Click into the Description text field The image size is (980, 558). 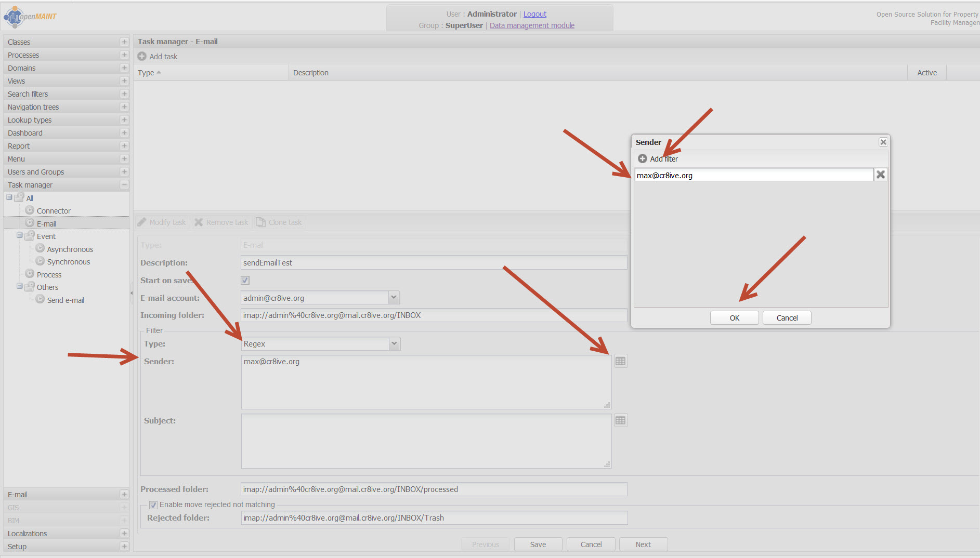434,263
